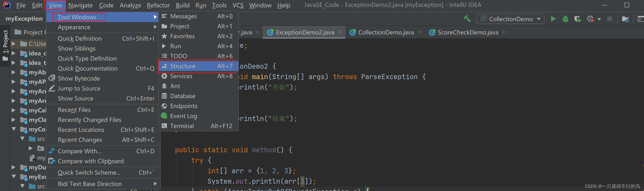Screen dimensions: 644x191
Task: Open the Window menu
Action: 260,5
